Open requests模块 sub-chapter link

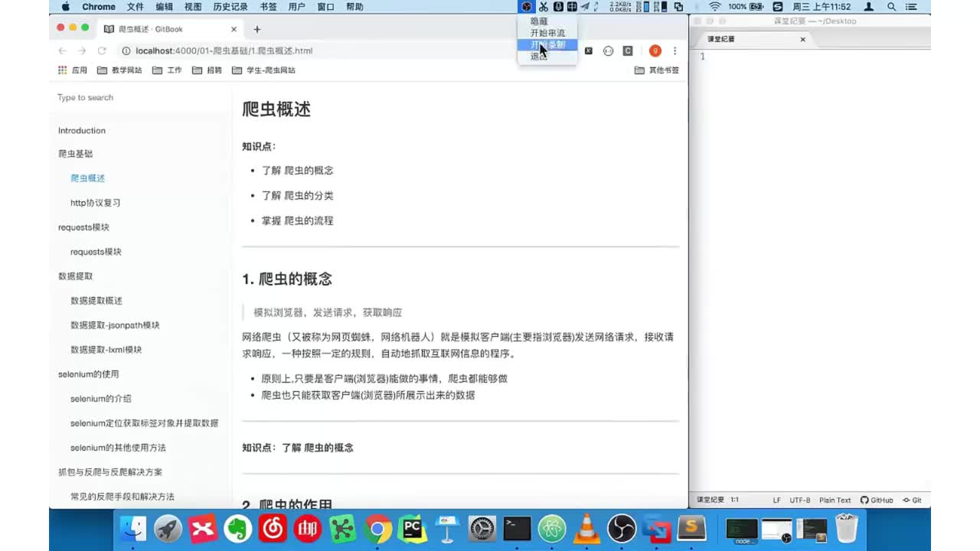tap(96, 252)
